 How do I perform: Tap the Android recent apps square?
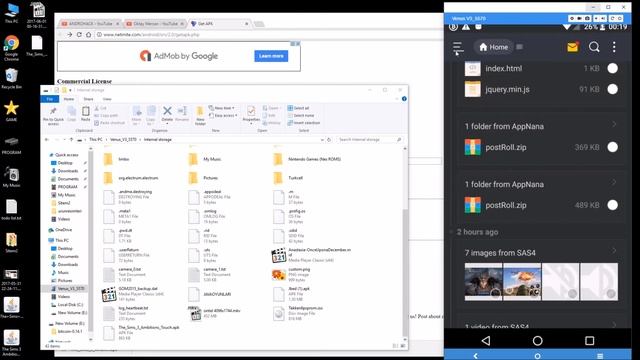[589, 340]
